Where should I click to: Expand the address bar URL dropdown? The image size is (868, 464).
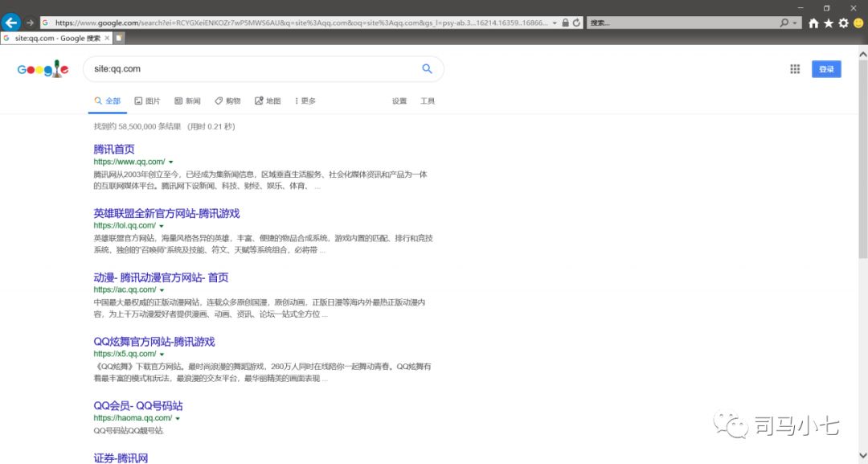tap(555, 23)
